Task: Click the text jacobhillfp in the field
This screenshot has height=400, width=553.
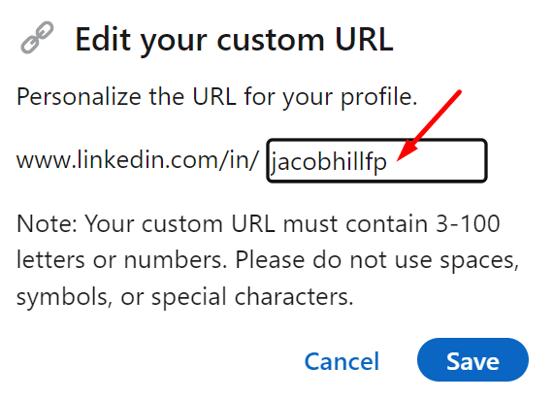Action: [328, 162]
